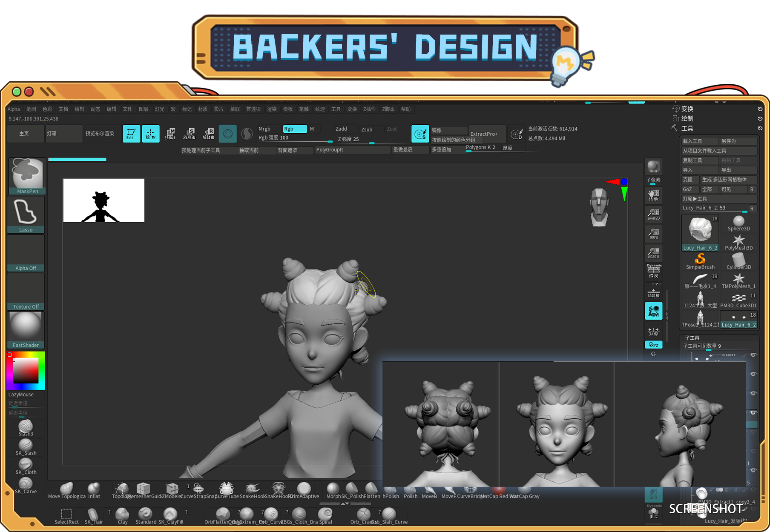The width and height of the screenshot is (770, 532).
Task: Toggle symmetry button in right shelf
Action: [x=653, y=331]
